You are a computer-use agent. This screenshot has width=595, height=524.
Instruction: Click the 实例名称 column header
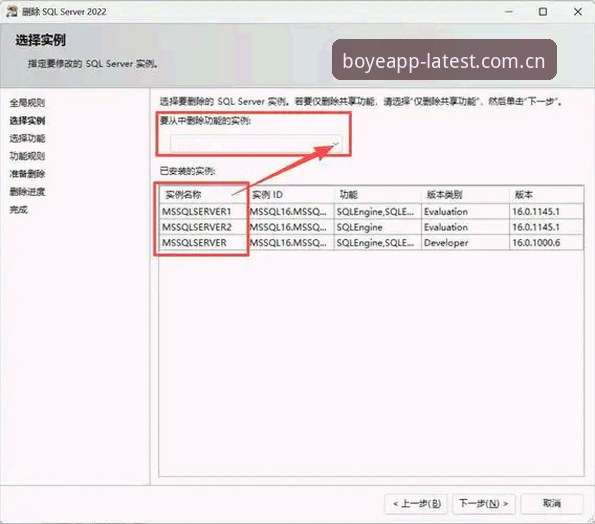point(203,195)
